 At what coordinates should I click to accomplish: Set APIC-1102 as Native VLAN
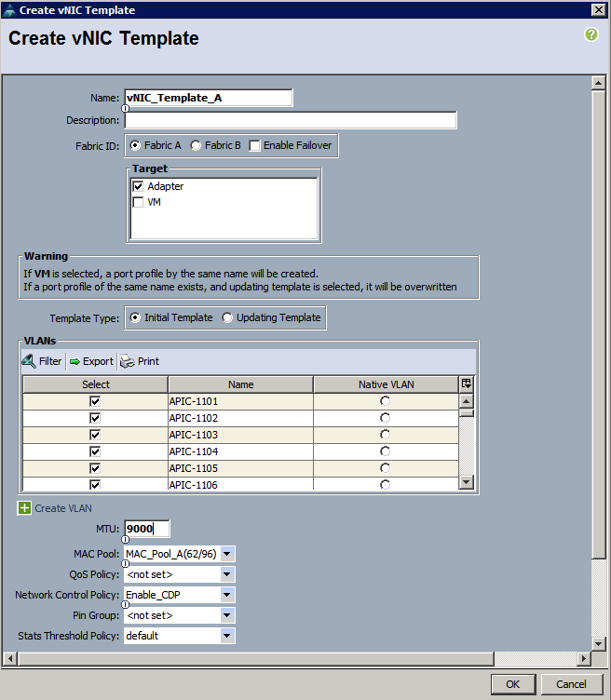tap(385, 418)
